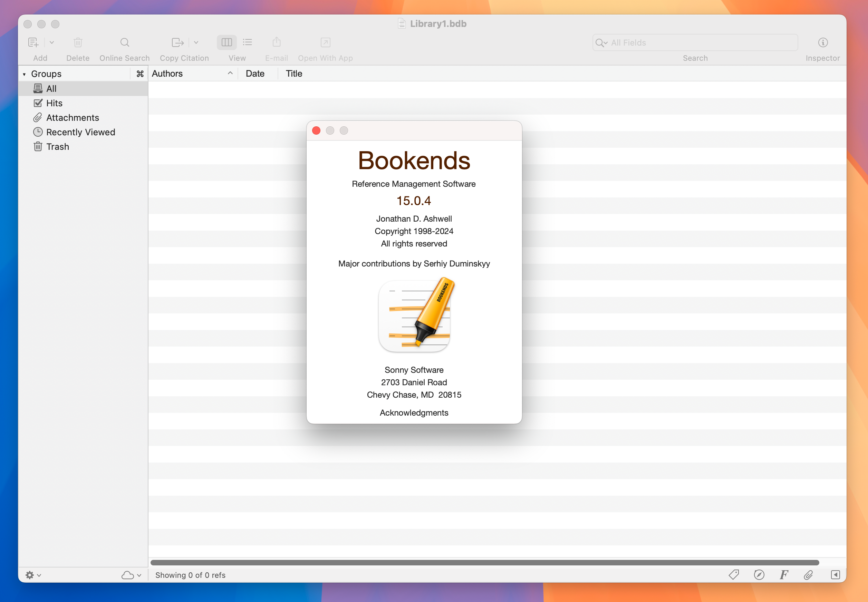This screenshot has height=602, width=868.
Task: Switch to column view layout
Action: (226, 42)
